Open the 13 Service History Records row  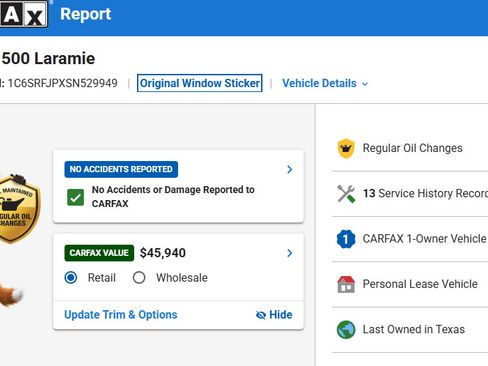click(x=410, y=194)
